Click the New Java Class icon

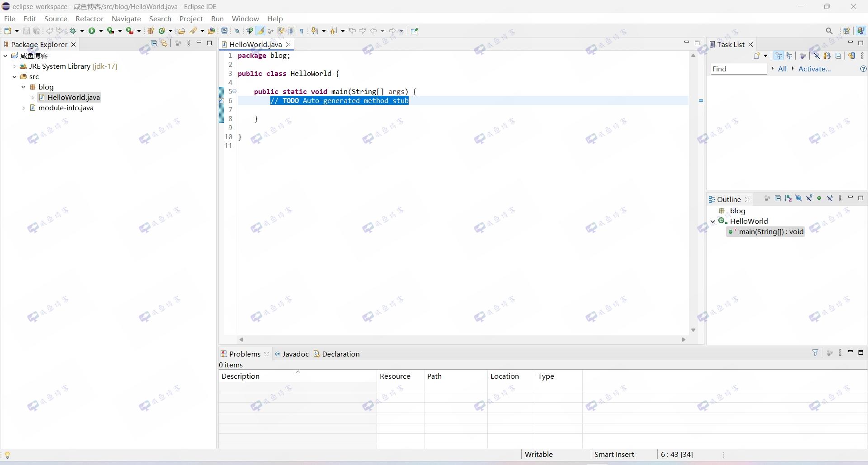point(161,31)
